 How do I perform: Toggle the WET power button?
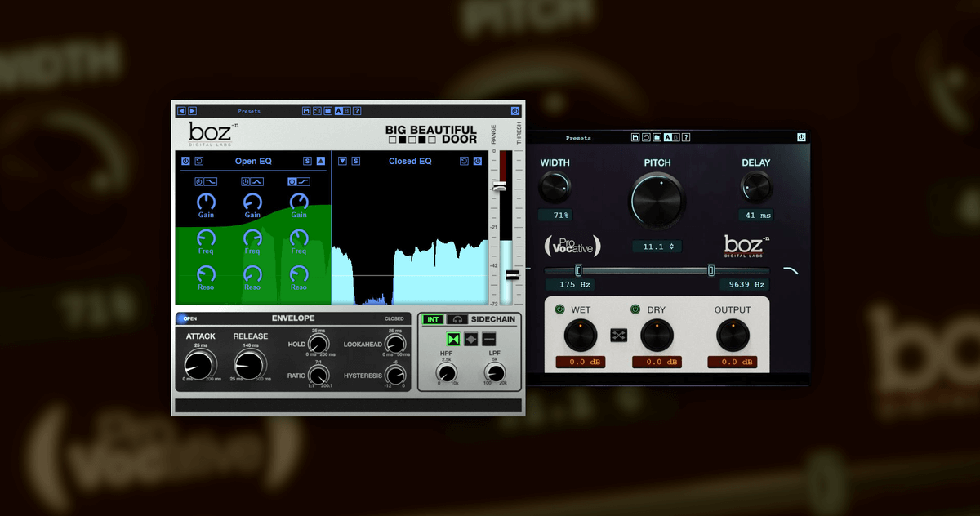coord(559,309)
